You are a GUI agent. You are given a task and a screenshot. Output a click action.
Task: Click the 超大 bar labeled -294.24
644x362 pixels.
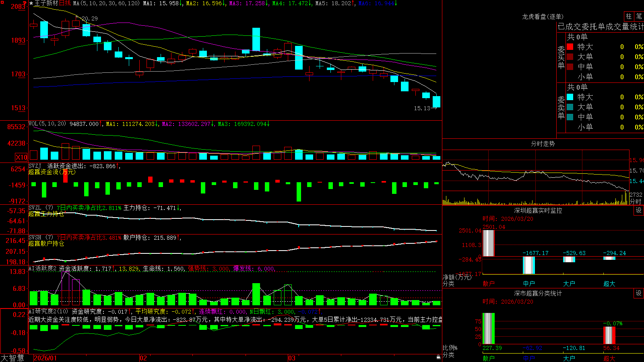click(609, 258)
